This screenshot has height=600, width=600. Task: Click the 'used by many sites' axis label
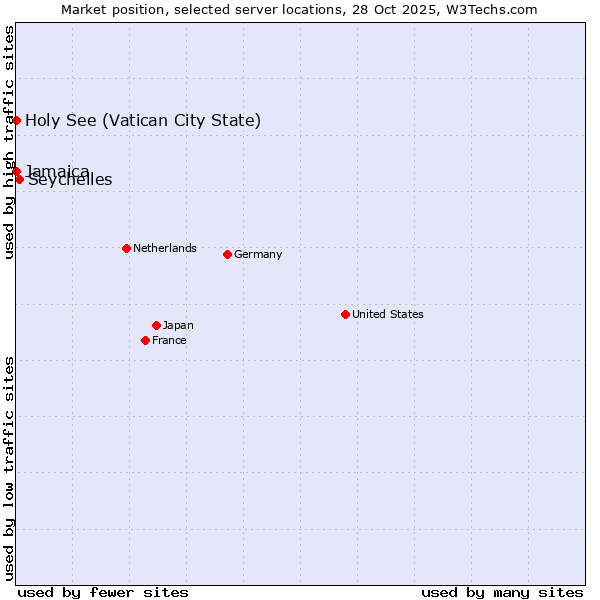[x=502, y=592]
